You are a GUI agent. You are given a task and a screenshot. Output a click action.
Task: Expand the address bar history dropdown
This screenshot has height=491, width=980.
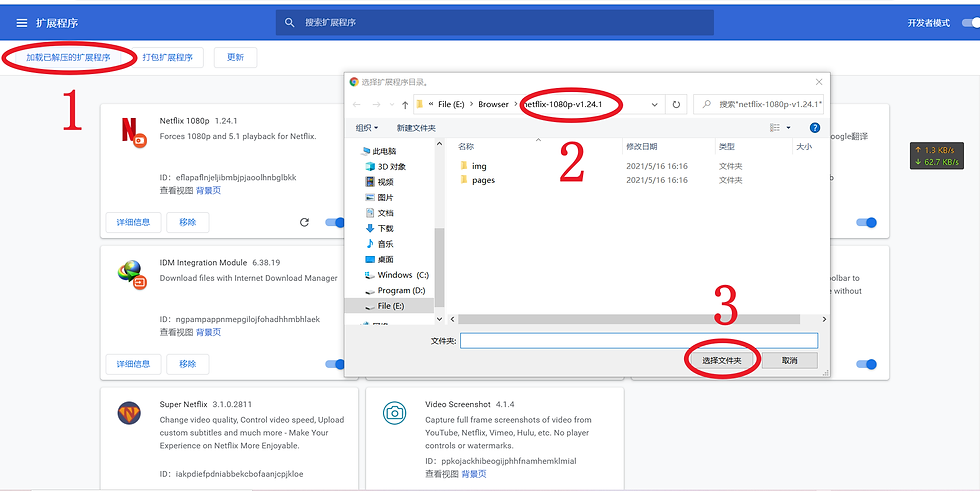654,104
